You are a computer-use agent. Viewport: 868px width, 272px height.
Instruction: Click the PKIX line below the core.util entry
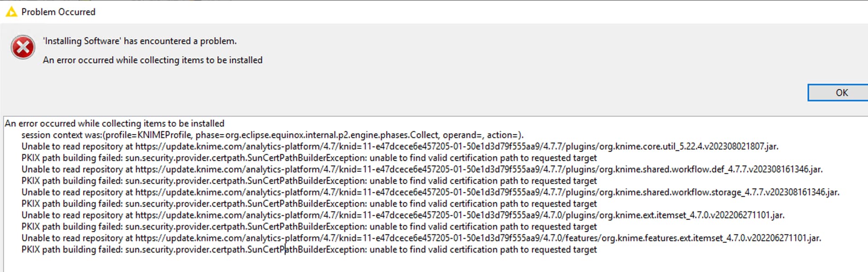point(309,158)
